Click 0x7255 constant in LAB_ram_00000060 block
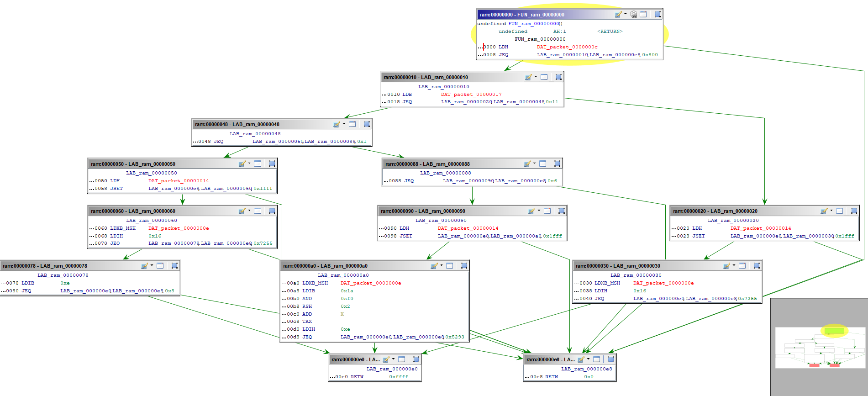 pyautogui.click(x=263, y=243)
